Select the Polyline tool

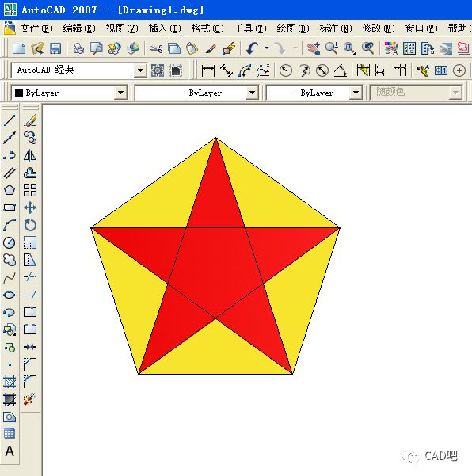click(x=10, y=155)
